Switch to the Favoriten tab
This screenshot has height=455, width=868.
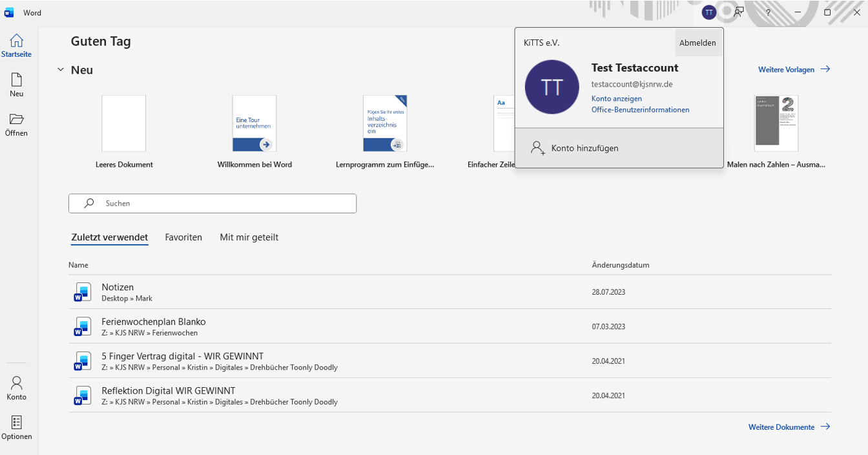pos(183,237)
